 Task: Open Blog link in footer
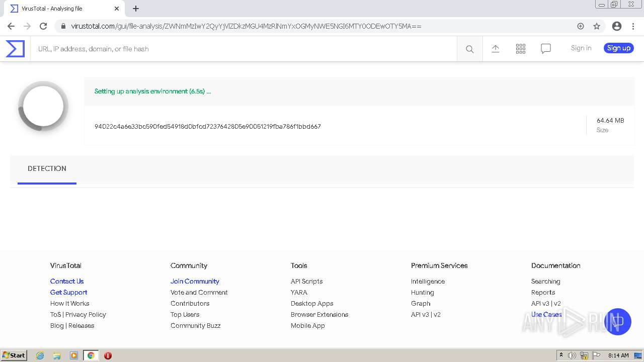click(x=57, y=326)
